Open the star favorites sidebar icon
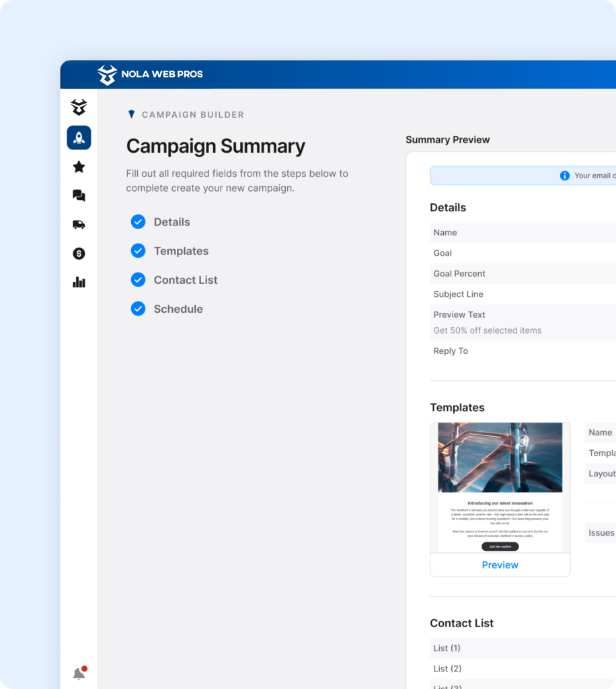Image resolution: width=616 pixels, height=689 pixels. coord(79,167)
